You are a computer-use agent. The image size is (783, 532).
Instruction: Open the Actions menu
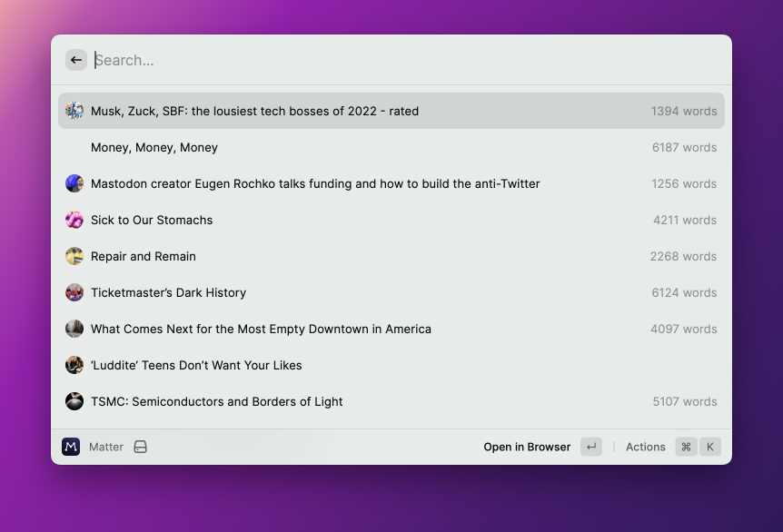click(x=645, y=447)
